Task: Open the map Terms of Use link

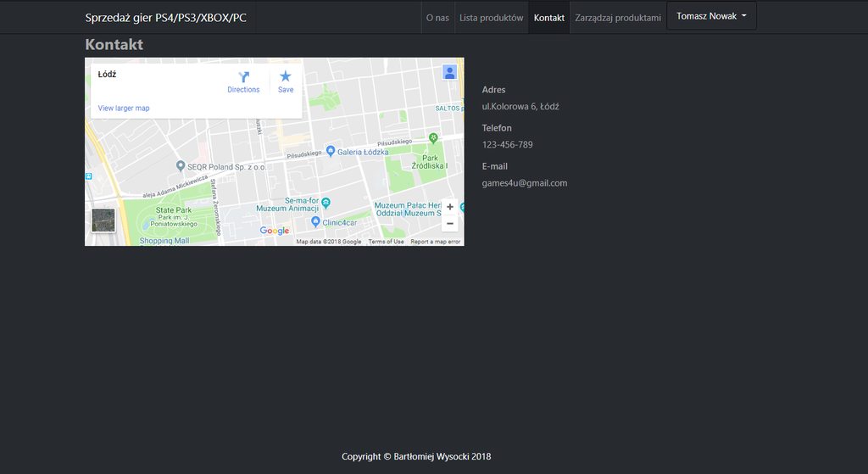Action: tap(386, 242)
